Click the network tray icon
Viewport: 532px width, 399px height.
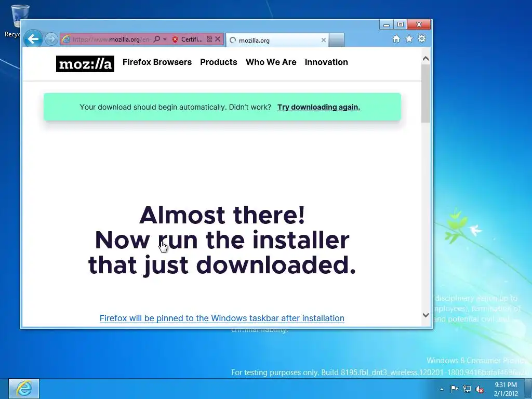point(467,389)
